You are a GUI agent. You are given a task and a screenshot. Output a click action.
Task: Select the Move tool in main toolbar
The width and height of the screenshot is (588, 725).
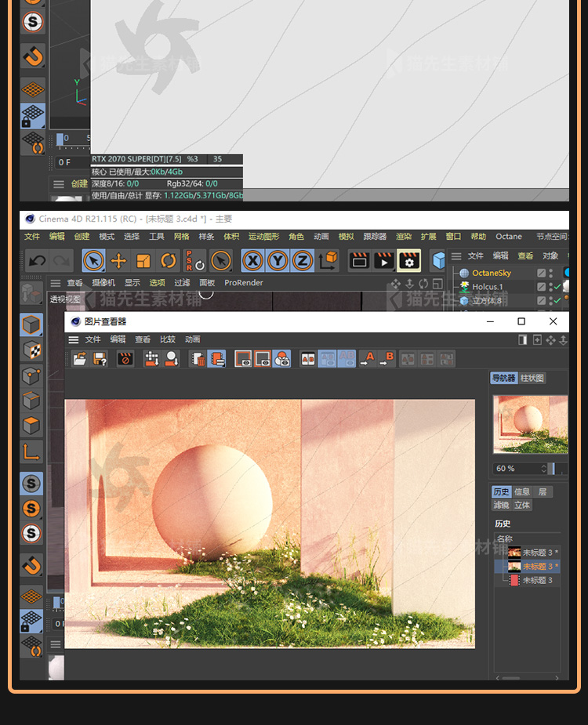point(118,261)
